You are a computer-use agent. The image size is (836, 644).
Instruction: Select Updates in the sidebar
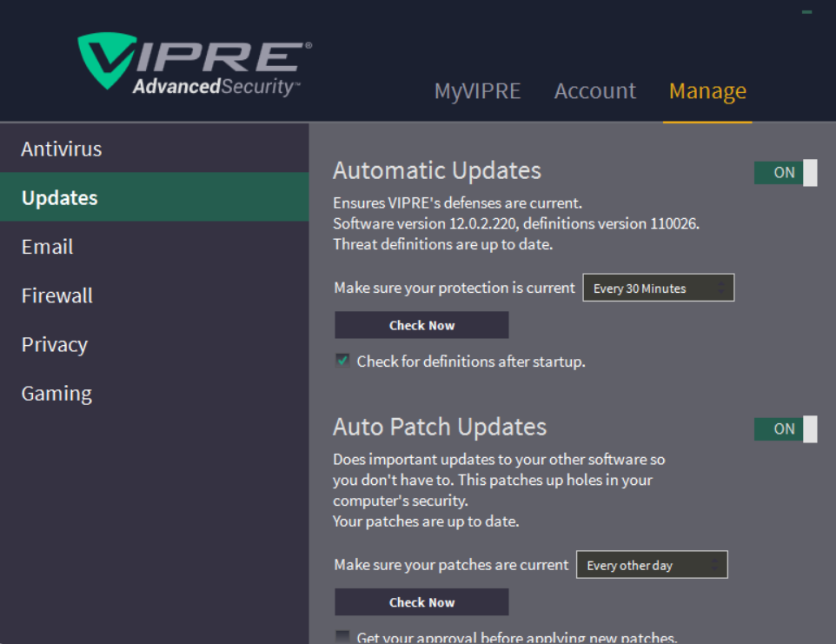pyautogui.click(x=155, y=197)
